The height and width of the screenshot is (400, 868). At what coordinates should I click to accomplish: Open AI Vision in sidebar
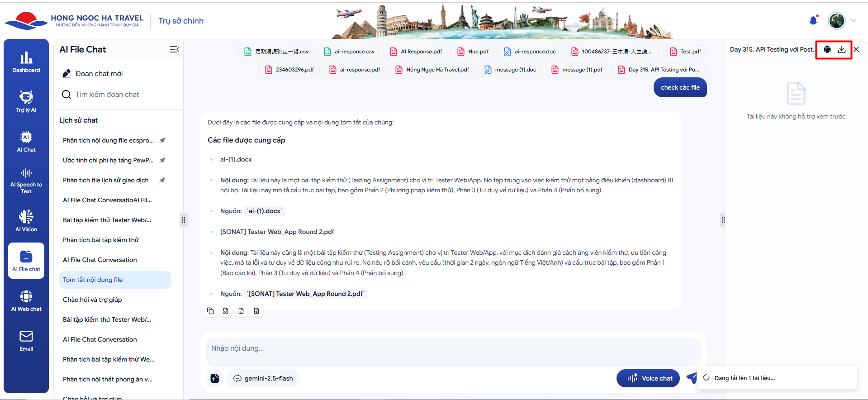click(x=26, y=221)
